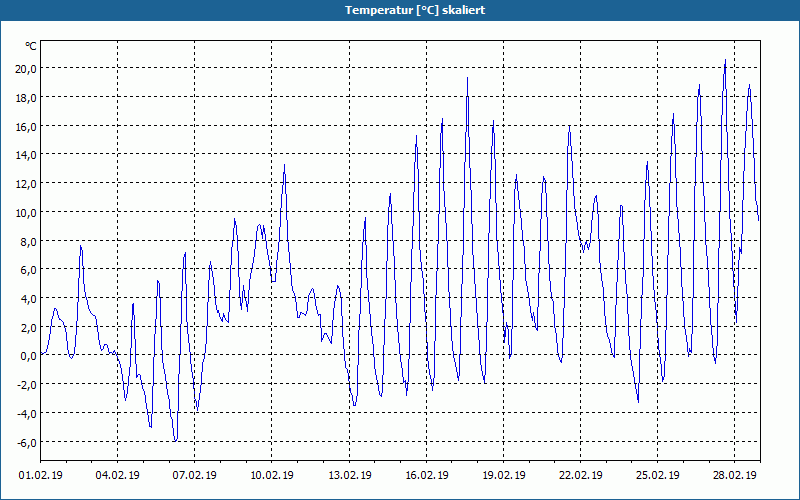Select the 07.02.19 date label
This screenshot has width=800, height=500.
(194, 475)
